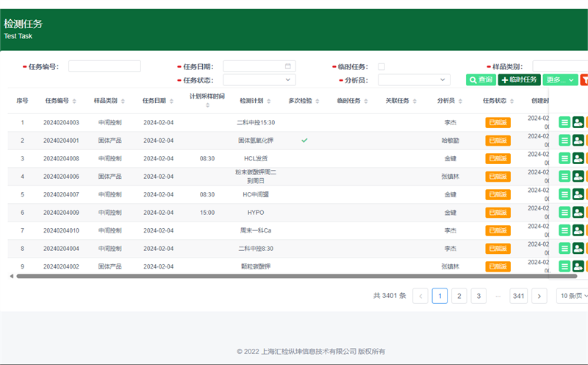
Task: Toggle the 临时任务 checkbox
Action: [x=381, y=66]
